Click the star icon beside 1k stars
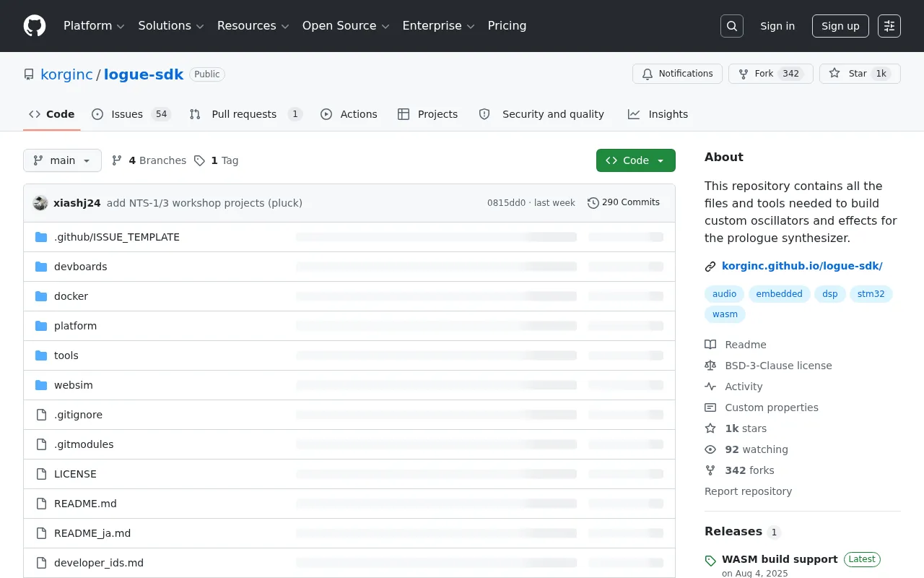 (x=710, y=428)
